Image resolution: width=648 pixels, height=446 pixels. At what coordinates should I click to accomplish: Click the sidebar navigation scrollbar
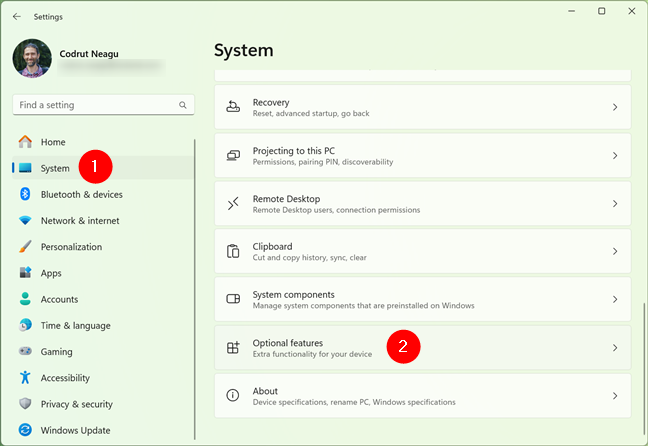[x=194, y=289]
